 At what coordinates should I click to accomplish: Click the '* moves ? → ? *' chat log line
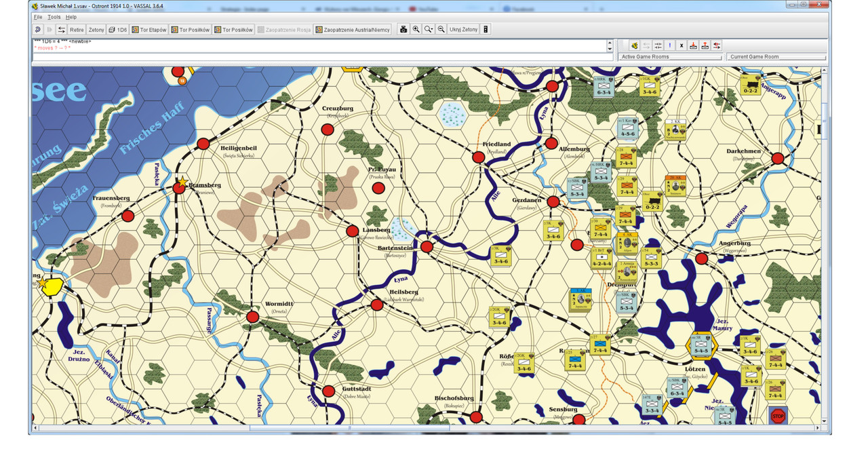click(x=52, y=48)
